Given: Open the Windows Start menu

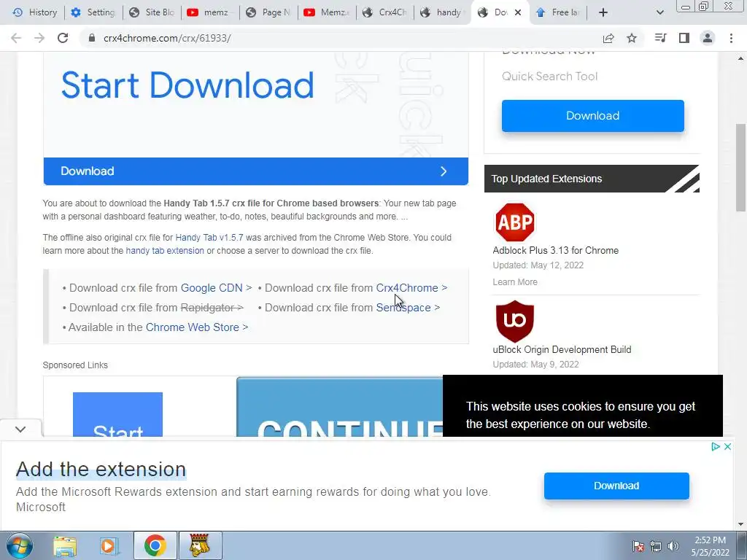Looking at the screenshot, I should (20, 545).
